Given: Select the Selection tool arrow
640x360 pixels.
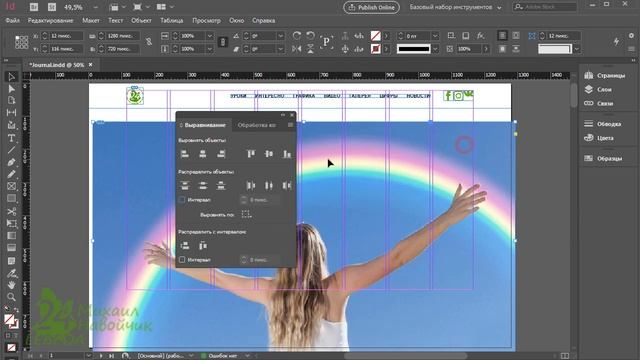Looking at the screenshot, I should 11,77.
